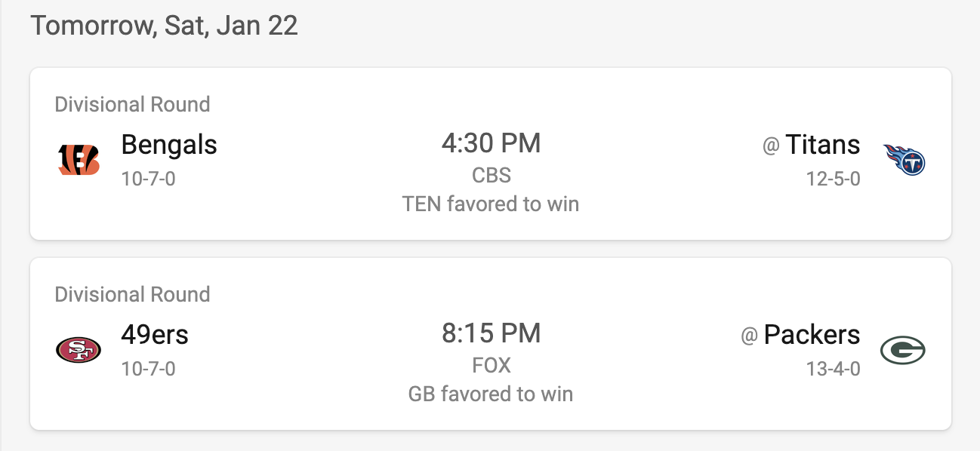Select the 49ers team logo
Image resolution: width=980 pixels, height=451 pixels.
(x=79, y=350)
